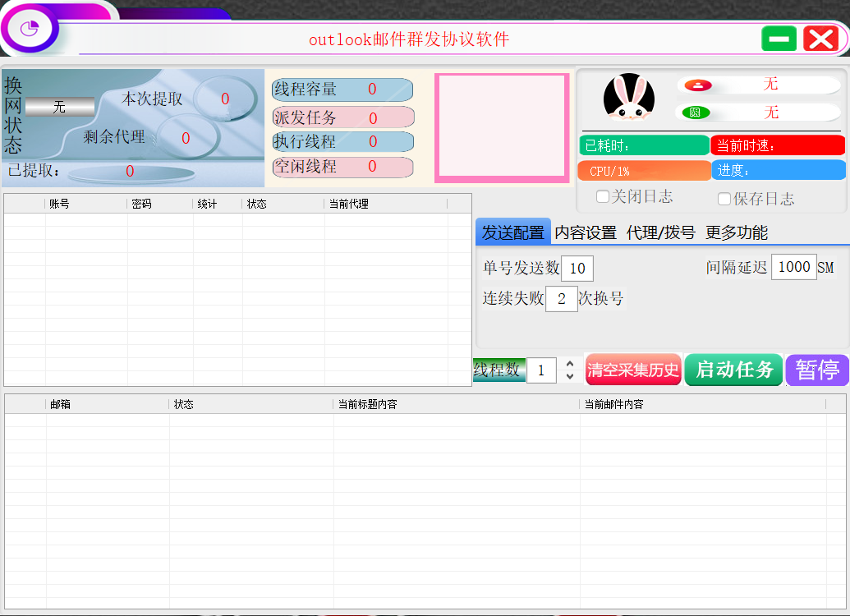Focus the 间隔延迟 input field
The width and height of the screenshot is (850, 616).
click(x=793, y=267)
